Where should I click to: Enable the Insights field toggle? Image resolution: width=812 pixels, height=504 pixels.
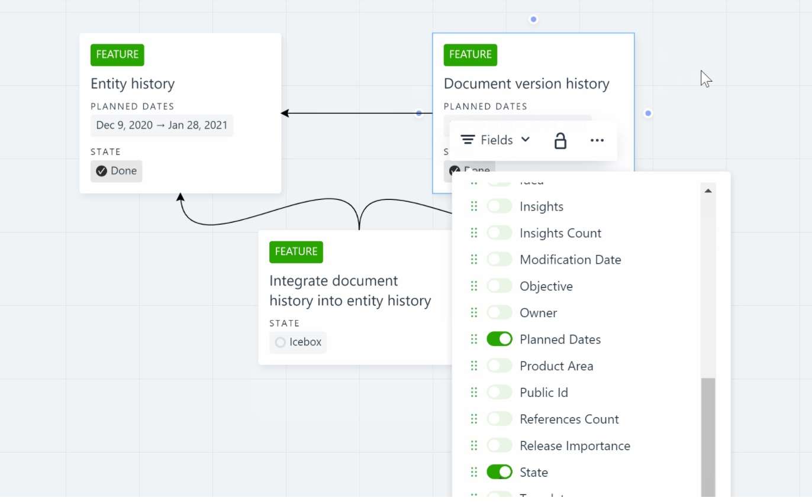499,206
